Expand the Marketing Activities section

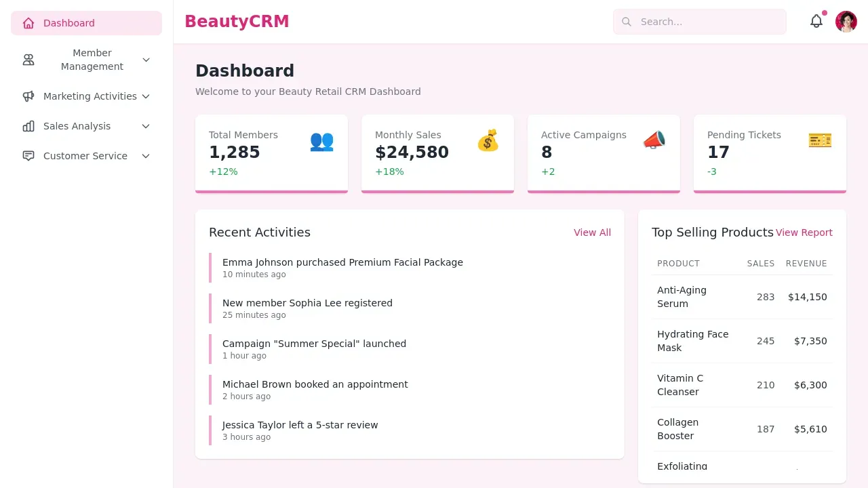(x=146, y=96)
